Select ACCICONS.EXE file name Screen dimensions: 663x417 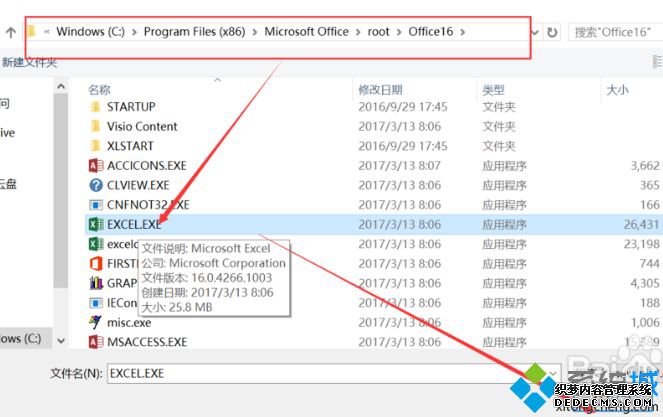(147, 165)
